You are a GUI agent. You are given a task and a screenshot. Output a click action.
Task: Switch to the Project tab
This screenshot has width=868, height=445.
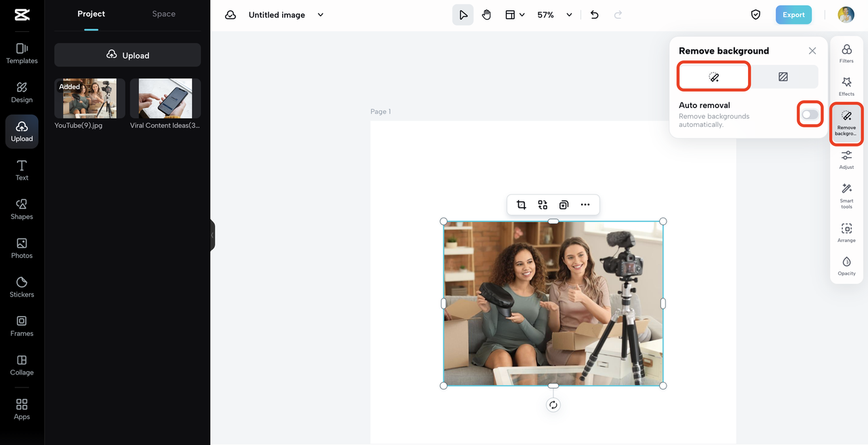coord(91,14)
